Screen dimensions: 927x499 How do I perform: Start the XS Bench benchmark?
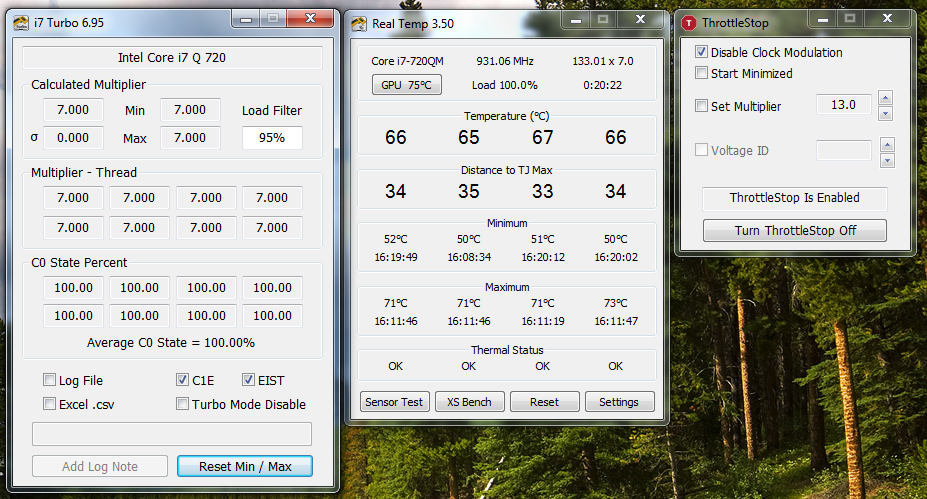click(x=469, y=402)
